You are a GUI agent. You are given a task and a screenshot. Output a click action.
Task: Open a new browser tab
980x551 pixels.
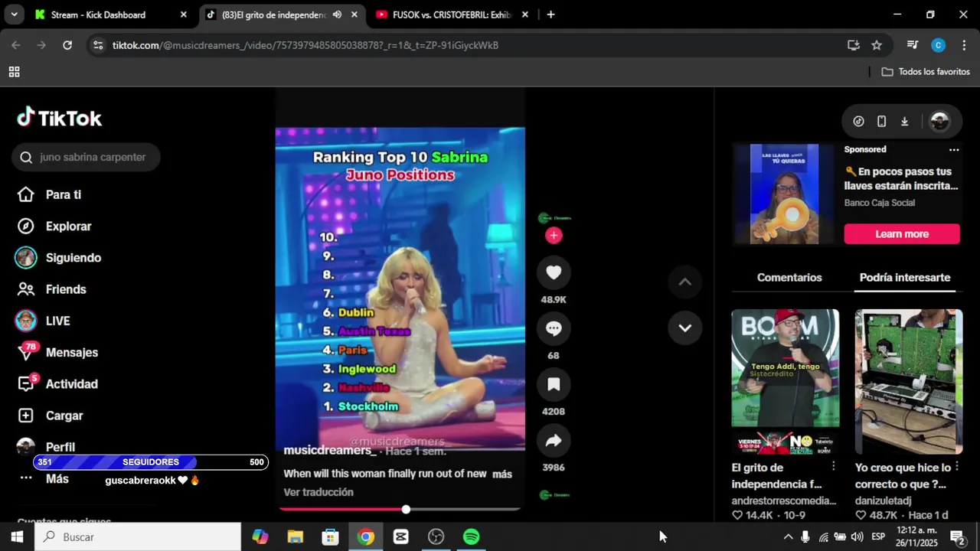(x=550, y=15)
